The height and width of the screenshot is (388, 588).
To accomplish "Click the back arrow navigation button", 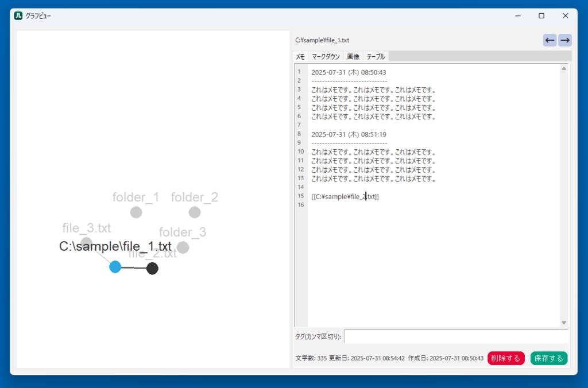I will tap(550, 40).
